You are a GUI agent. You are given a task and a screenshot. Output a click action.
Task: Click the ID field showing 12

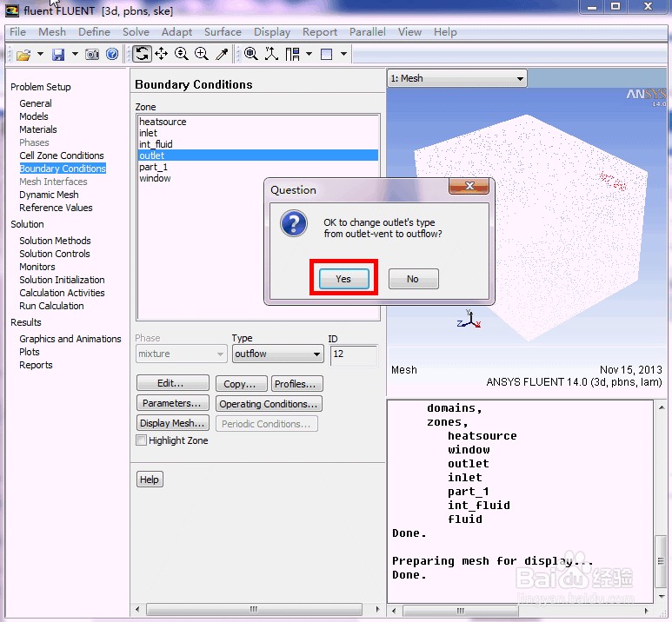click(x=354, y=355)
